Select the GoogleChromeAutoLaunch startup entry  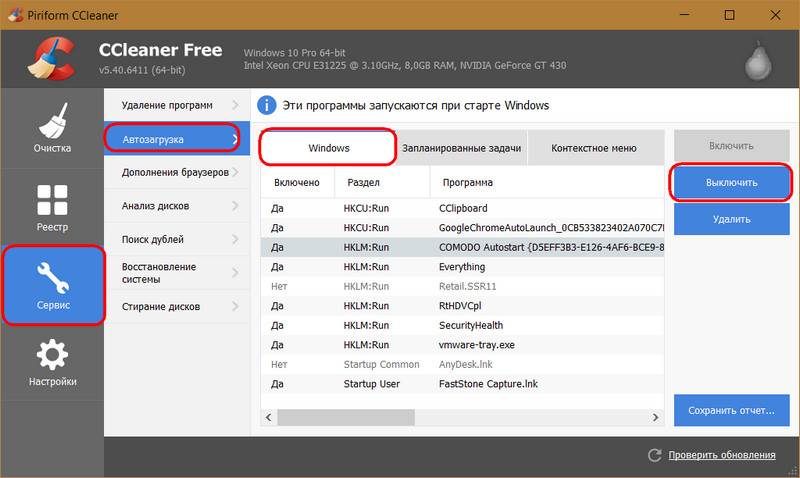[x=462, y=228]
